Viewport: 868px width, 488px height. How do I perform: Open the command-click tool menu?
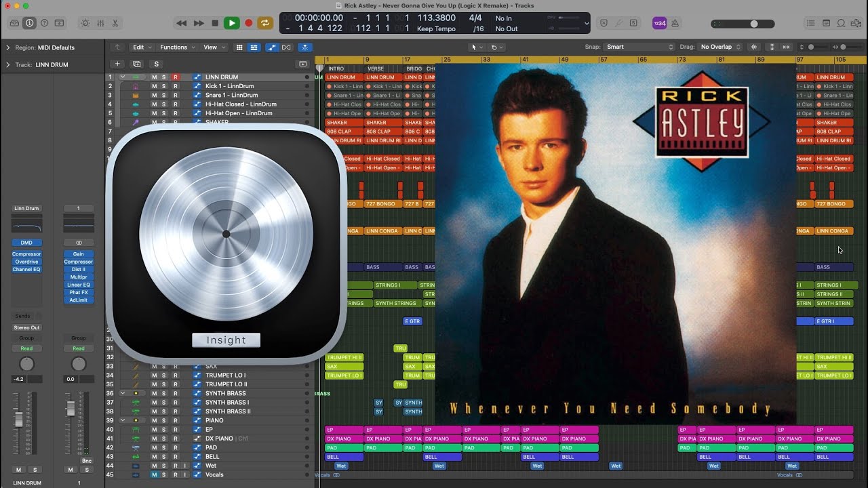[x=496, y=47]
